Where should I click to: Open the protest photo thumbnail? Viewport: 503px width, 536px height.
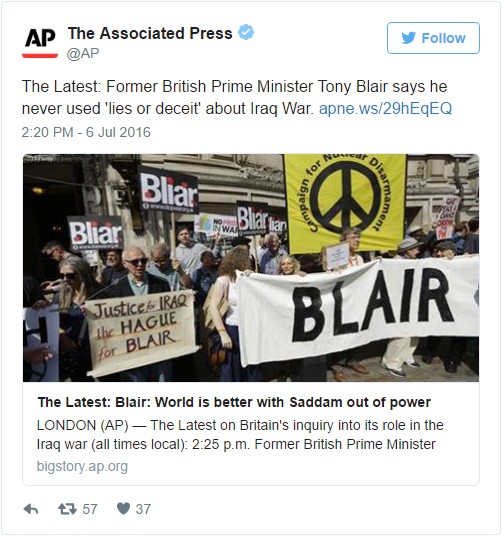point(251,268)
